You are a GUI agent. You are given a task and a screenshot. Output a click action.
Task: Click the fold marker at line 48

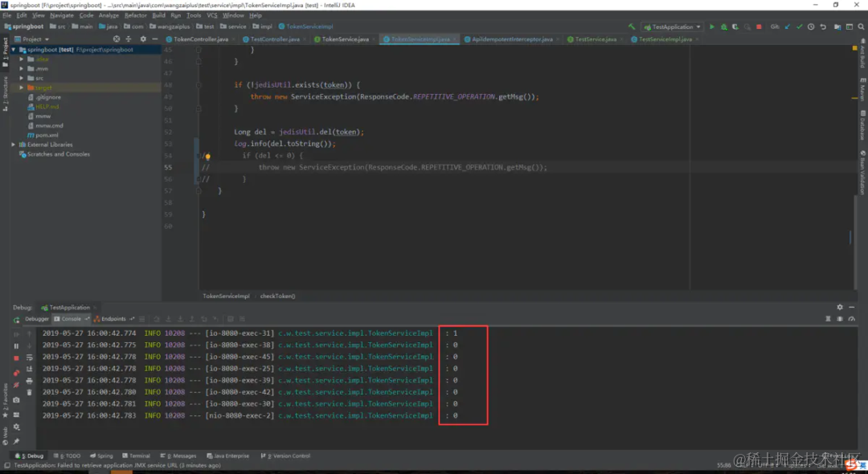pyautogui.click(x=199, y=85)
